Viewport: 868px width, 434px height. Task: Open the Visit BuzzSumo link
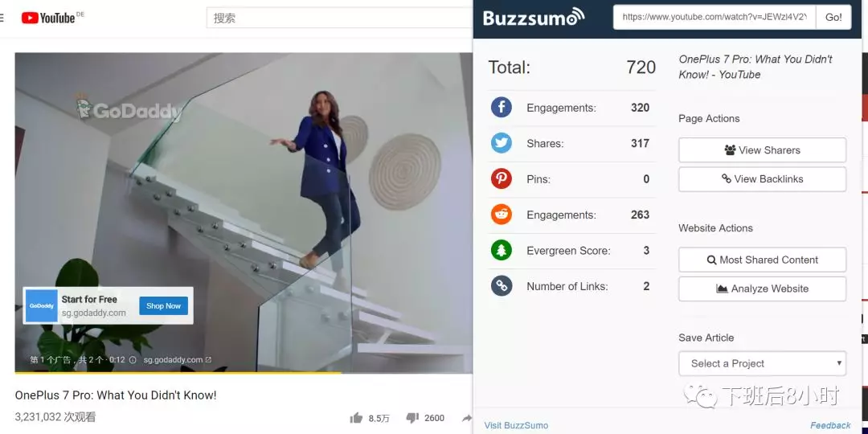tap(516, 426)
